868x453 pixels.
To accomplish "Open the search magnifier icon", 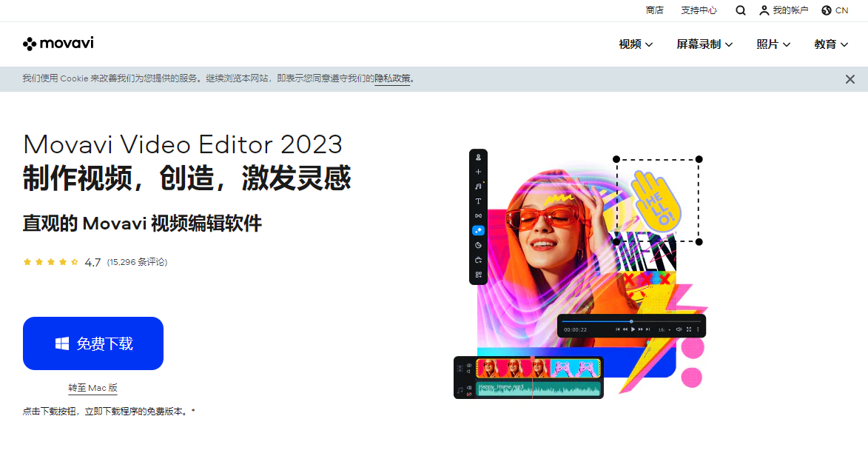I will pos(740,10).
